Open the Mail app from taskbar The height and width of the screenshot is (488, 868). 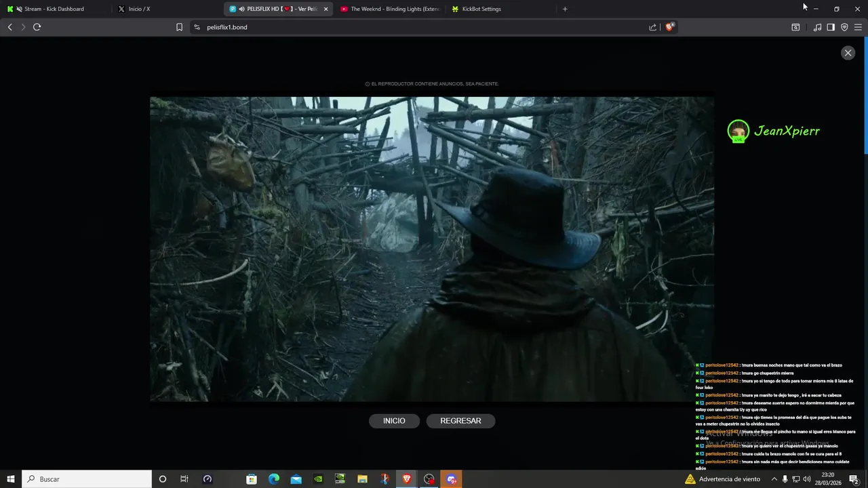[x=296, y=479]
